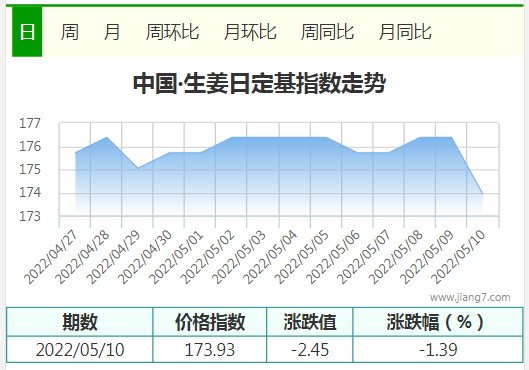Open the 周环比 tab
529x370 pixels.
tap(172, 32)
